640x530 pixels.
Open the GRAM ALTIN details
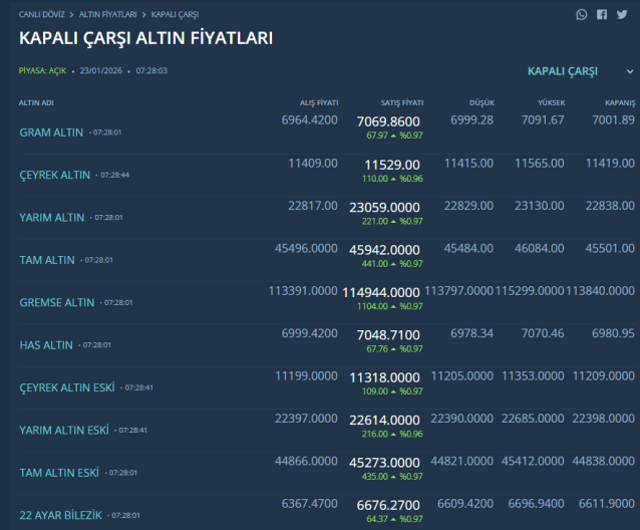pos(51,133)
